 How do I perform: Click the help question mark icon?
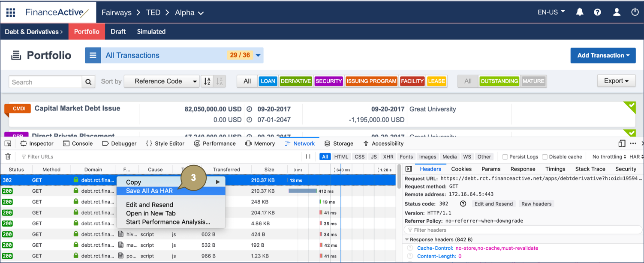[598, 12]
